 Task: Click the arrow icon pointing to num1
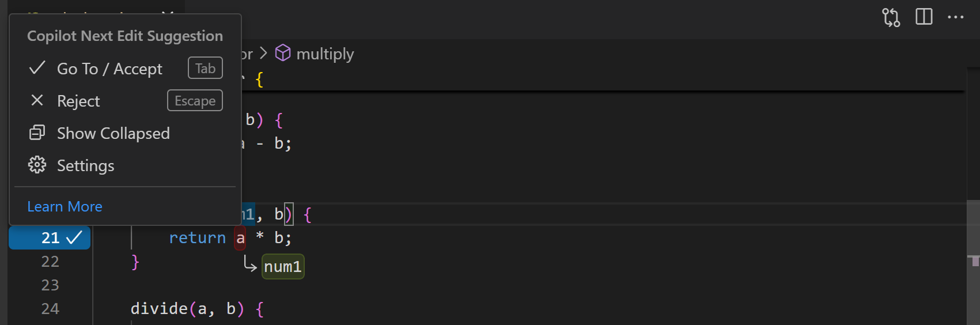click(x=250, y=264)
